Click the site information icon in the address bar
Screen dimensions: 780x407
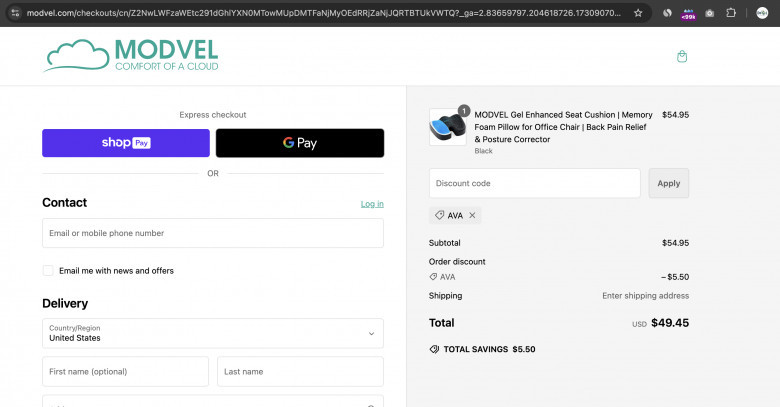coord(15,13)
